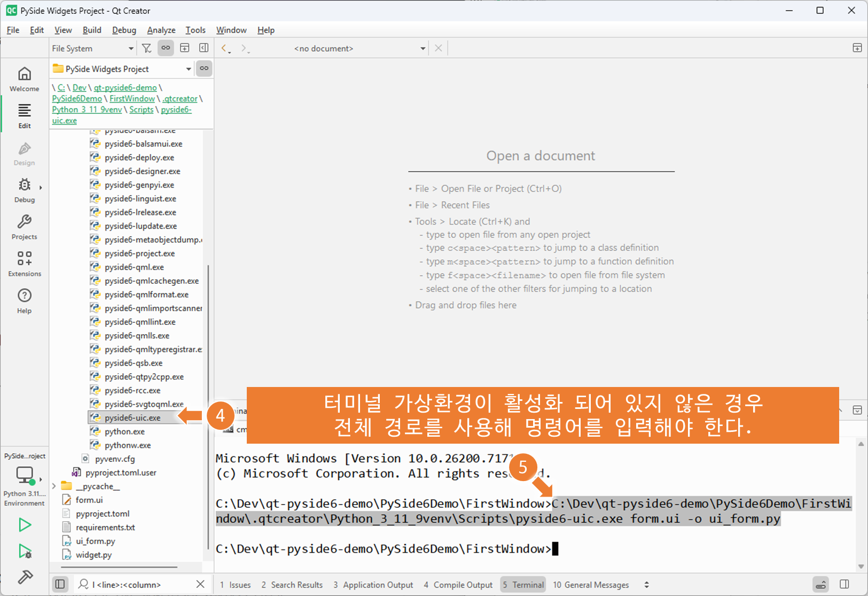Open the Analyze menu

[161, 30]
